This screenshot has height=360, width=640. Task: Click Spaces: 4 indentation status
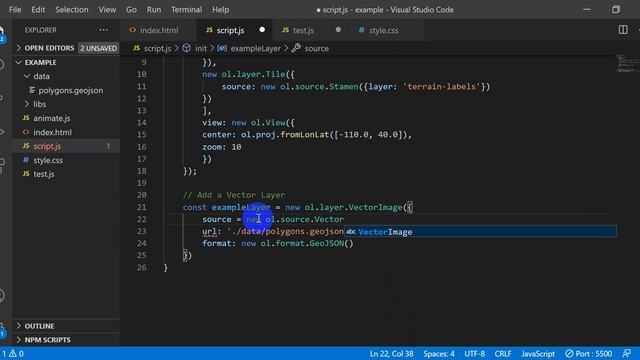pos(438,353)
